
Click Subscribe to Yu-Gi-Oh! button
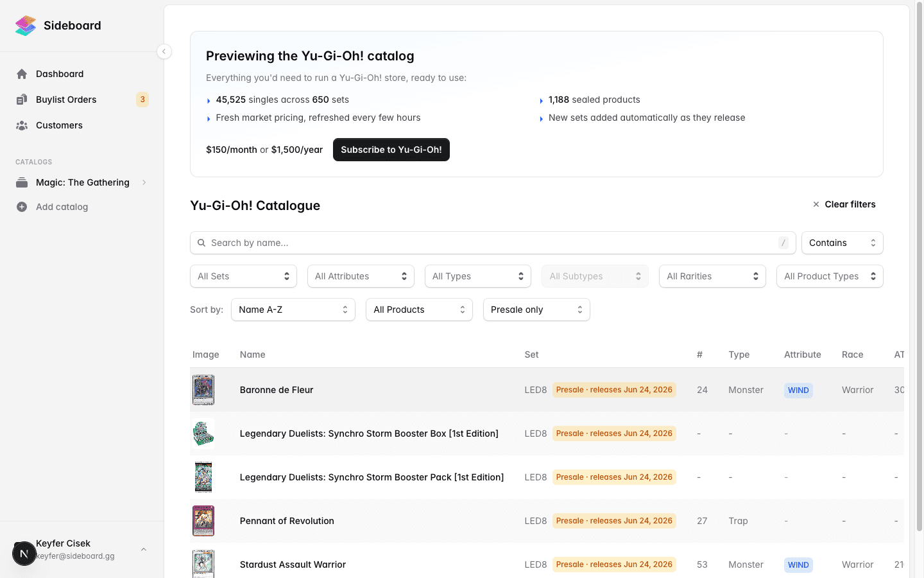coord(391,150)
